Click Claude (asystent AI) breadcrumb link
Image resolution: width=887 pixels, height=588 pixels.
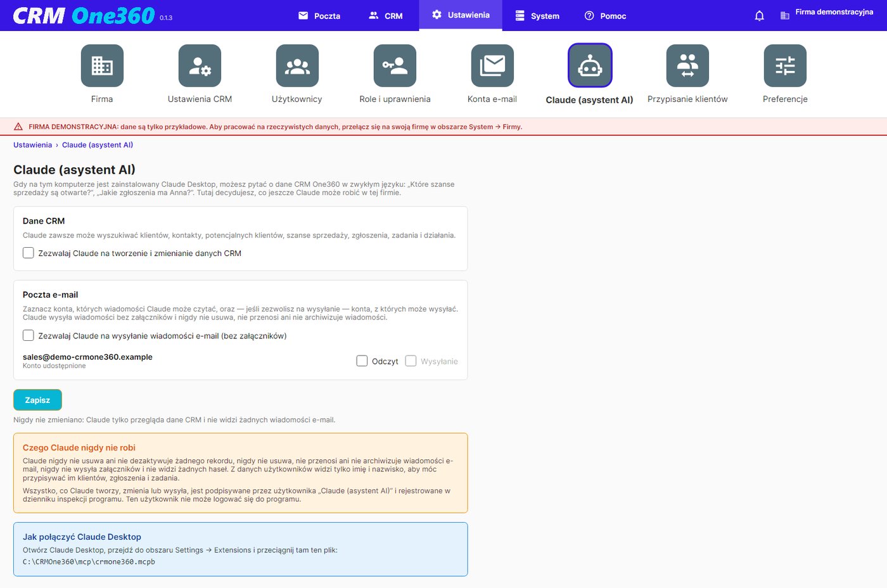tap(98, 145)
